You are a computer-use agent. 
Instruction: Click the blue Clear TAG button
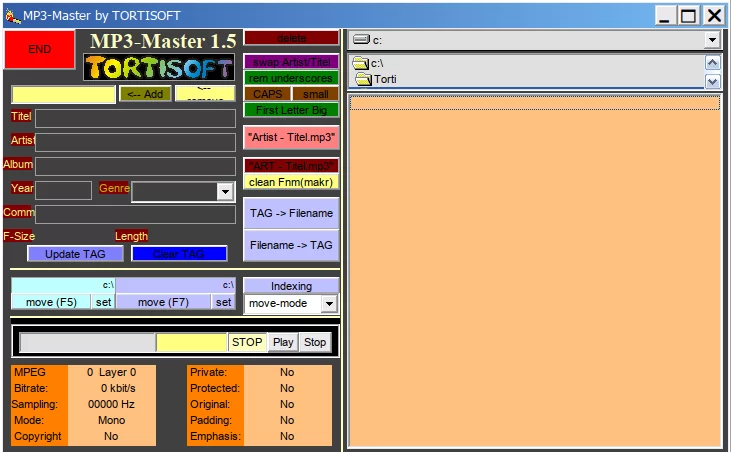[179, 254]
